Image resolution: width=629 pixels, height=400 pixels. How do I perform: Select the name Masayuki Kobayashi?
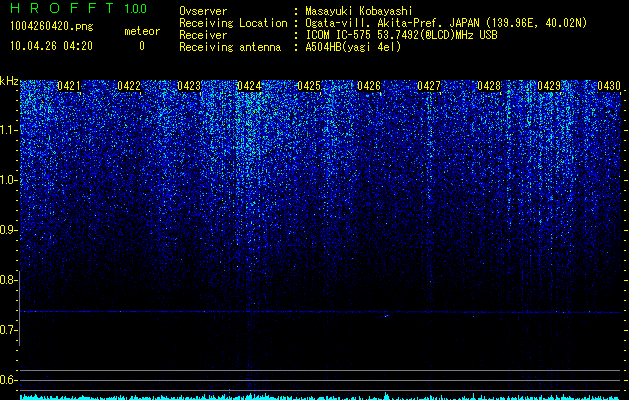[x=359, y=11]
